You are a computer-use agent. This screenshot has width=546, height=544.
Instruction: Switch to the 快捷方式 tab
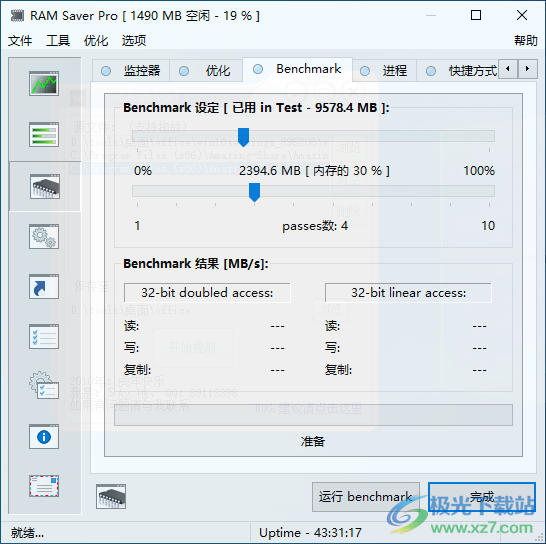pyautogui.click(x=458, y=71)
